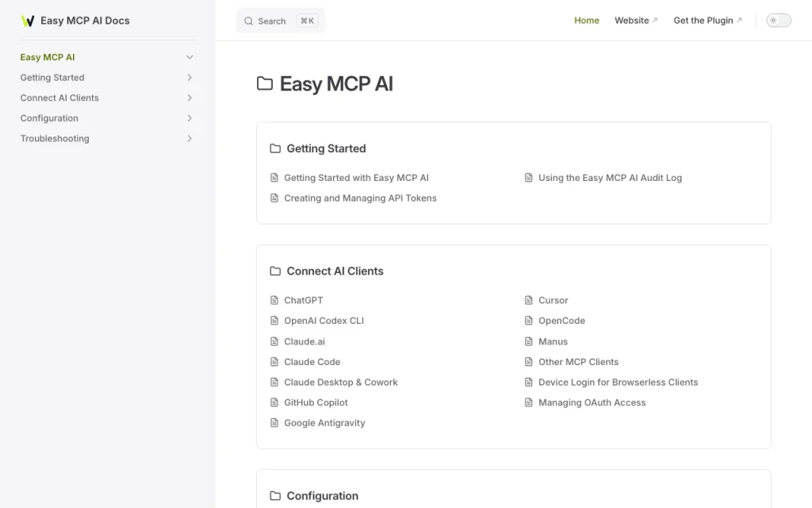812x508 pixels.
Task: Click the folder icon next to Getting Started heading
Action: [275, 148]
